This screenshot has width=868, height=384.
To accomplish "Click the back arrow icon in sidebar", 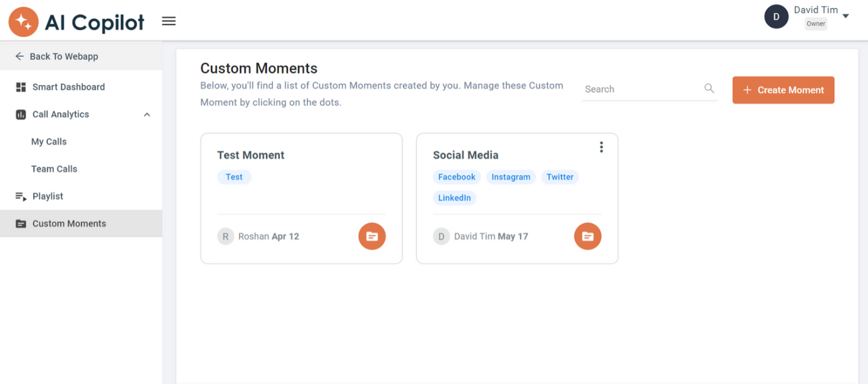I will click(x=20, y=56).
